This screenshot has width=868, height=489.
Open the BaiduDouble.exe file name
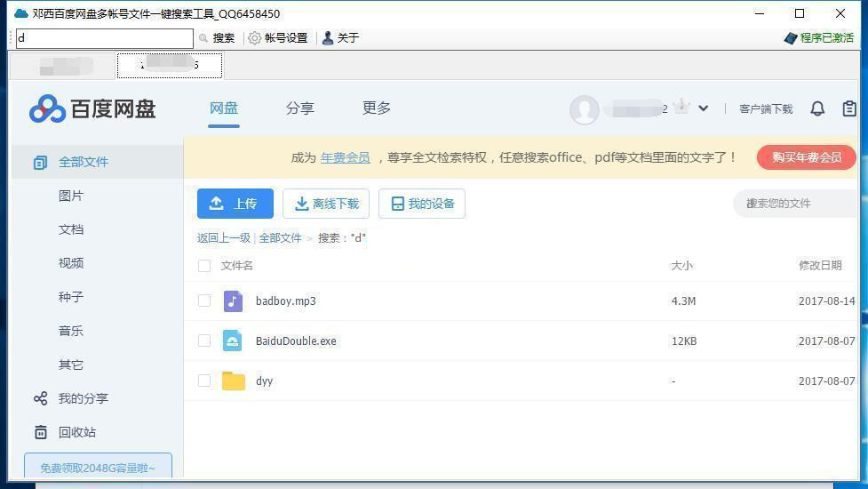(296, 341)
